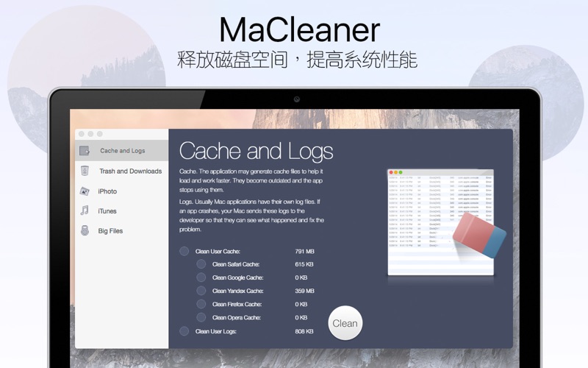
Task: Click the Trash and Downloads bin icon
Action: coord(85,171)
